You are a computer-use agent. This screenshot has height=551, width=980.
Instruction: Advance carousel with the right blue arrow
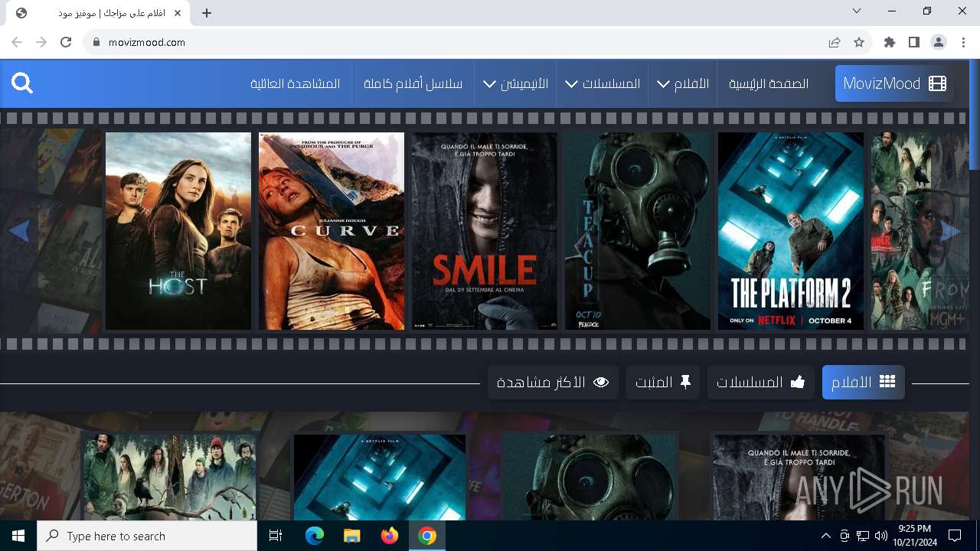point(950,230)
